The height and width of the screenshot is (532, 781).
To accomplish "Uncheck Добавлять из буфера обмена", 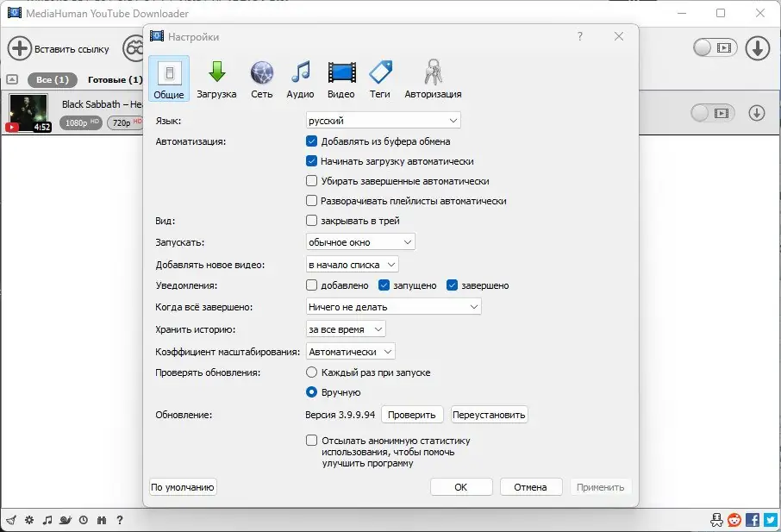I will point(310,141).
